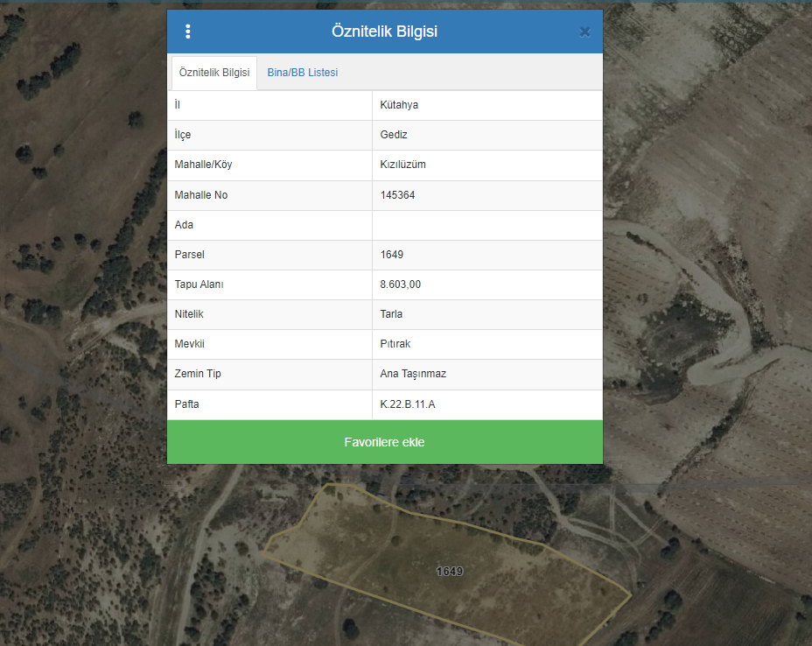Click the Kütahya value in İl row
812x646 pixels.
pos(399,105)
